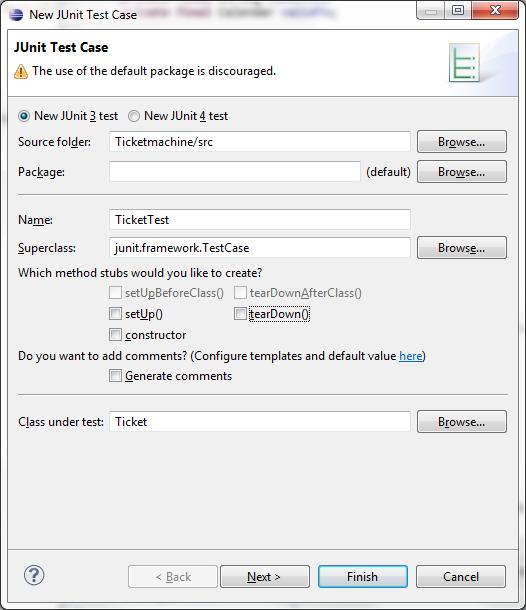Browse for the superclass

[462, 247]
